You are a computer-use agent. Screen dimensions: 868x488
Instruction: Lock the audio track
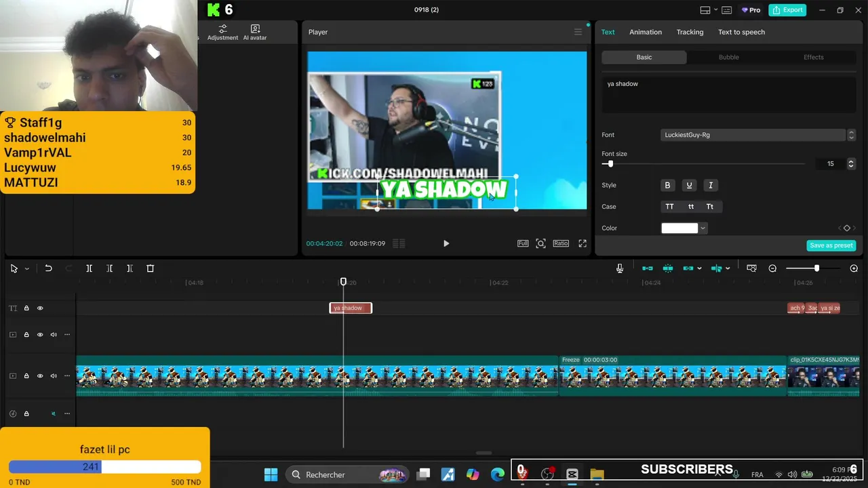tap(26, 413)
